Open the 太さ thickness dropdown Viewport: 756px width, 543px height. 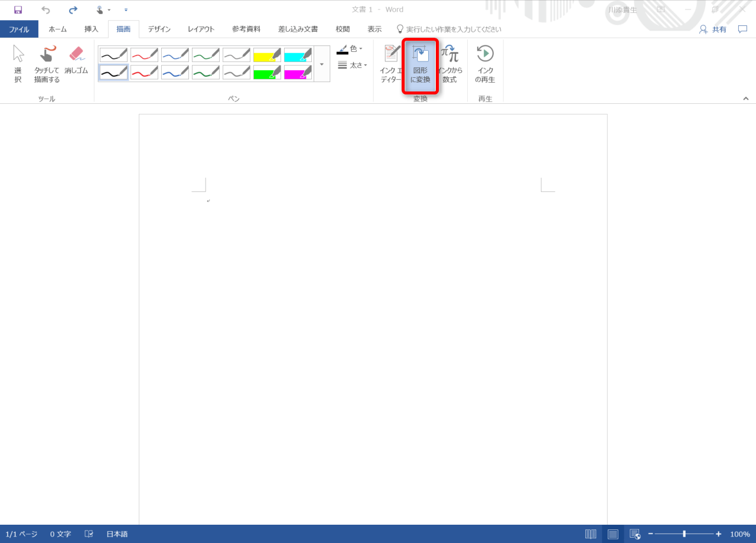point(353,65)
